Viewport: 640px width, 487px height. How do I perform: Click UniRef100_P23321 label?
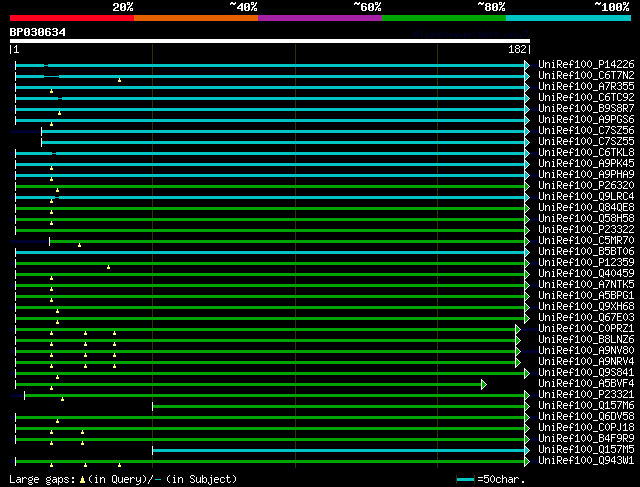586,395
